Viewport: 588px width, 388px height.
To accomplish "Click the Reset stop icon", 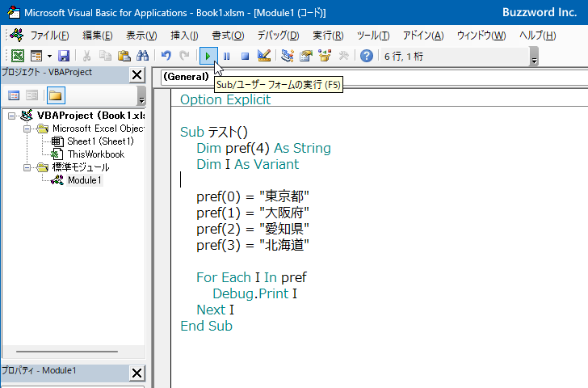I will tap(245, 57).
